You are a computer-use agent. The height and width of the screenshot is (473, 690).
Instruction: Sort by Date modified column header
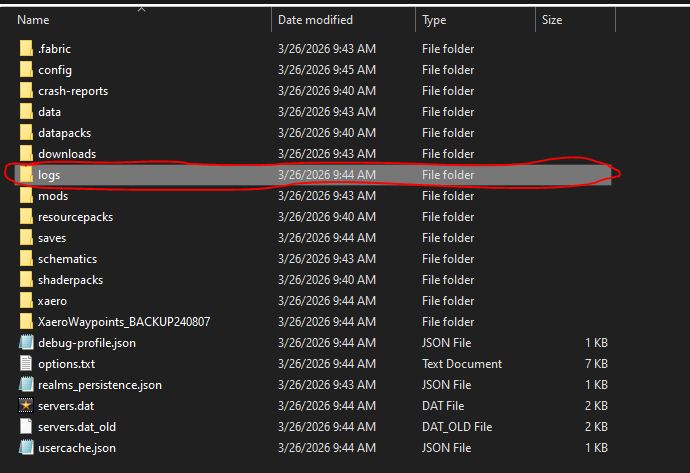point(317,20)
